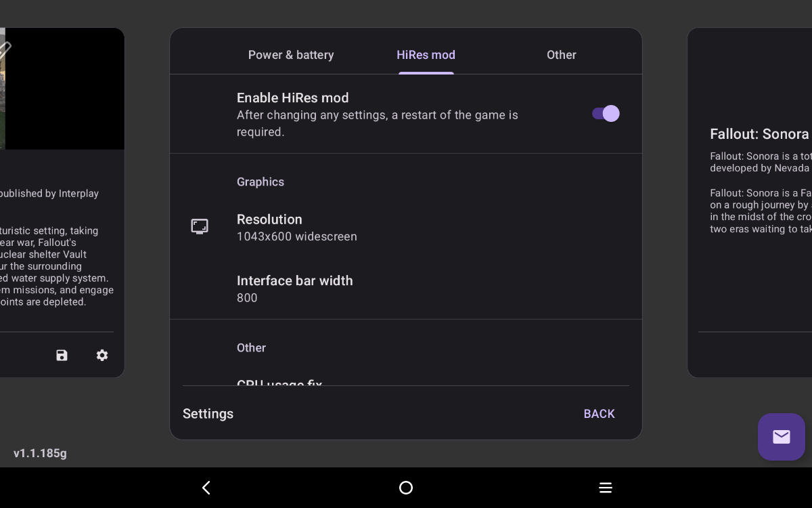Open the gear settings icon on the Fallout card

coord(101,355)
